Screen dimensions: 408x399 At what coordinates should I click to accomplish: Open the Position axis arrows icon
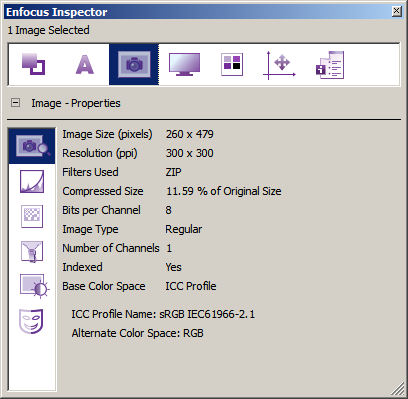279,65
